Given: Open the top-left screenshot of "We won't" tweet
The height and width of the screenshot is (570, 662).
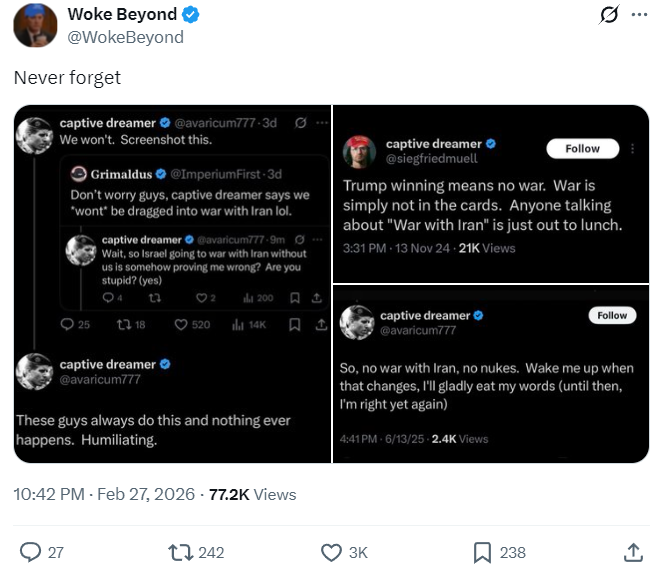Looking at the screenshot, I should click(x=172, y=225).
